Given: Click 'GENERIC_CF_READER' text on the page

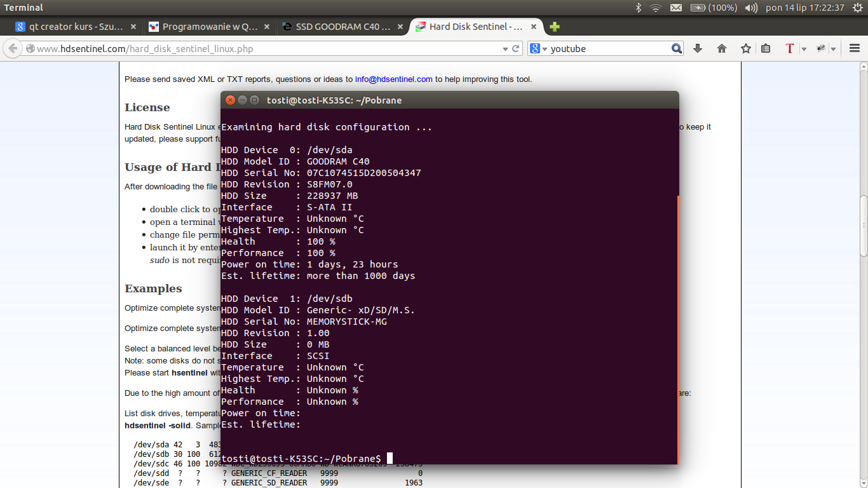Looking at the screenshot, I should pos(269,473).
